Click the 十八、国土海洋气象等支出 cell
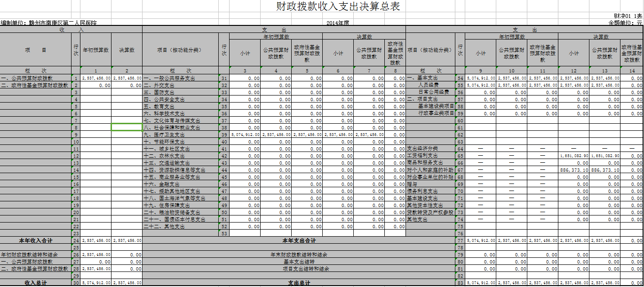644x287 pixels. [181, 199]
